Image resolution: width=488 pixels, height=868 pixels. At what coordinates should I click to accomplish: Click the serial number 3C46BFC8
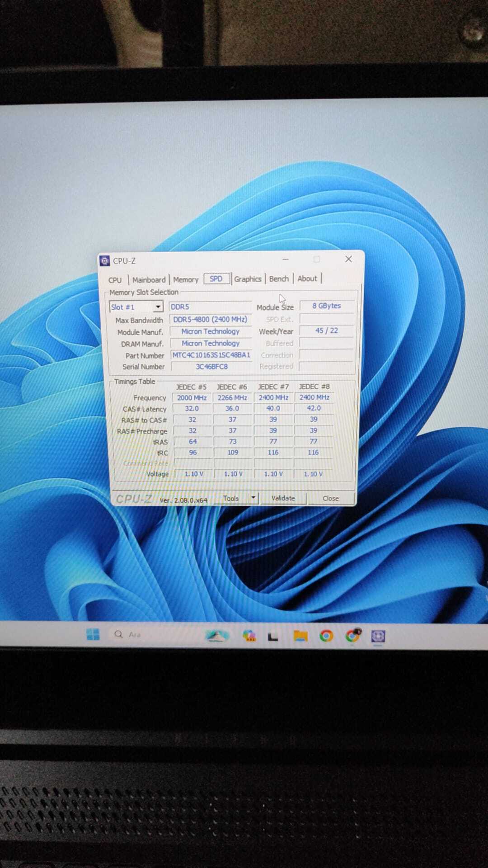[211, 367]
